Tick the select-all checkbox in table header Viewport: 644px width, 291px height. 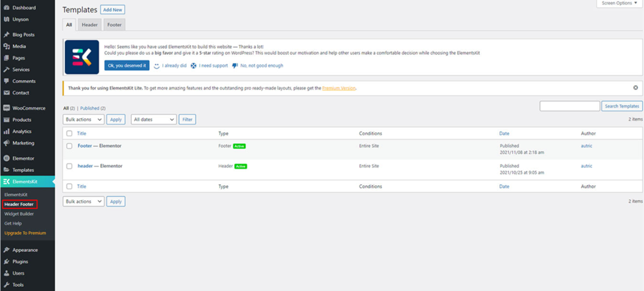[69, 134]
